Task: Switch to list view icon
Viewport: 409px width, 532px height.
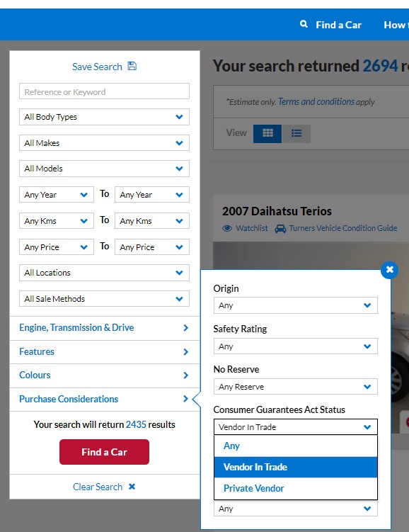Action: [296, 133]
